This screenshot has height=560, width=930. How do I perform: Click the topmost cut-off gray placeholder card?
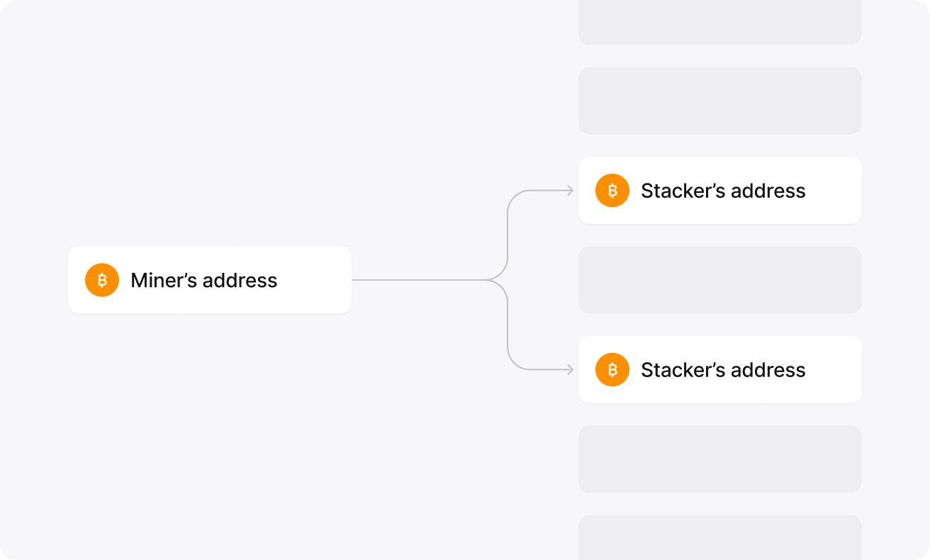pyautogui.click(x=719, y=21)
